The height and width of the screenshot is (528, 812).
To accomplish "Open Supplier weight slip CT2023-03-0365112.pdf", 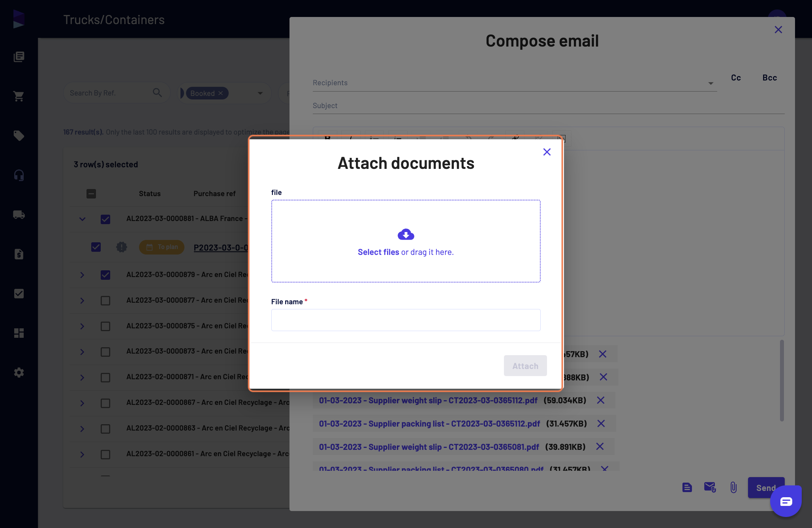I will pyautogui.click(x=428, y=400).
